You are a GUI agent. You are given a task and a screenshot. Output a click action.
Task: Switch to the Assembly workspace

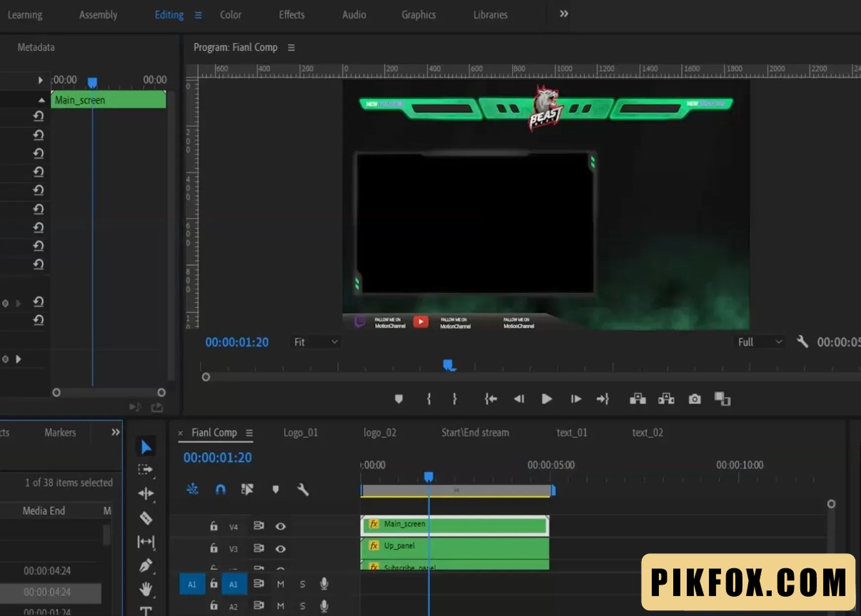[98, 15]
